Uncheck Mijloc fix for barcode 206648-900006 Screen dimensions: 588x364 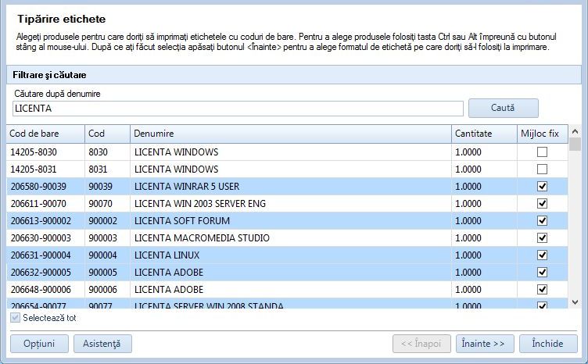point(542,290)
